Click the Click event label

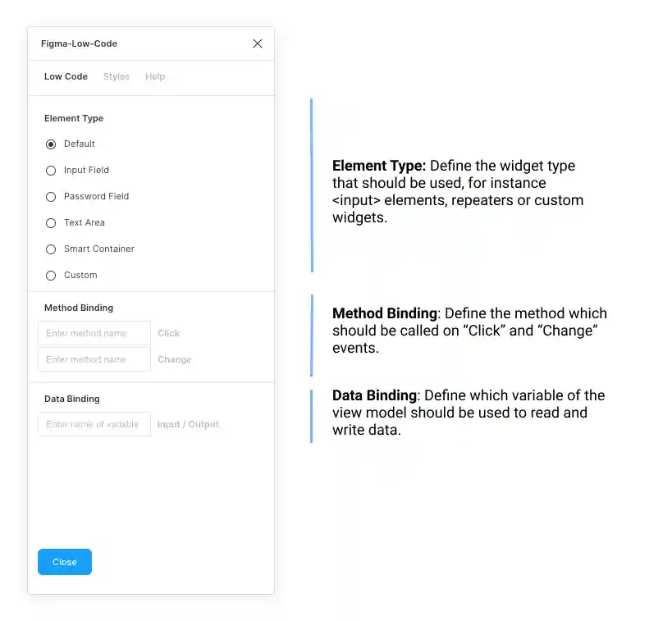pos(168,333)
